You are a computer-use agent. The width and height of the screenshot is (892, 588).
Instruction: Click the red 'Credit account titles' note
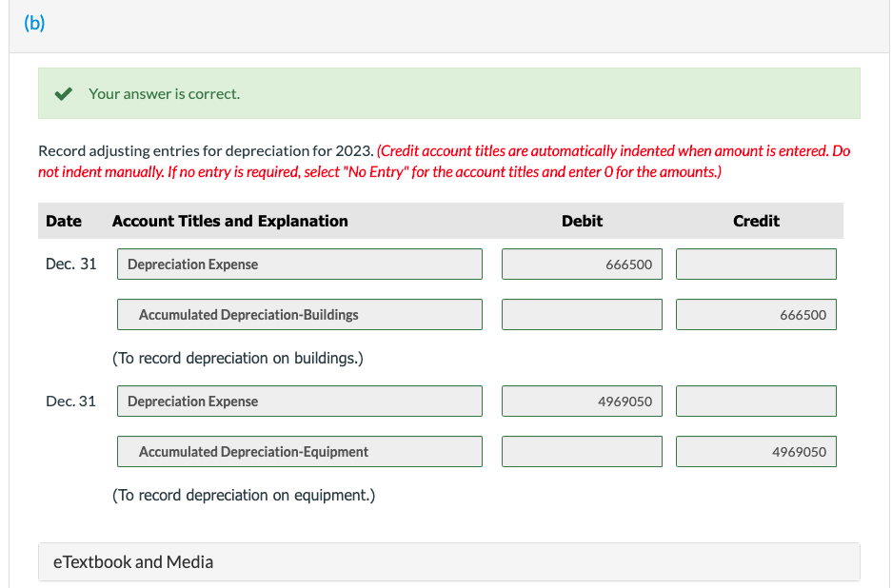(444, 162)
